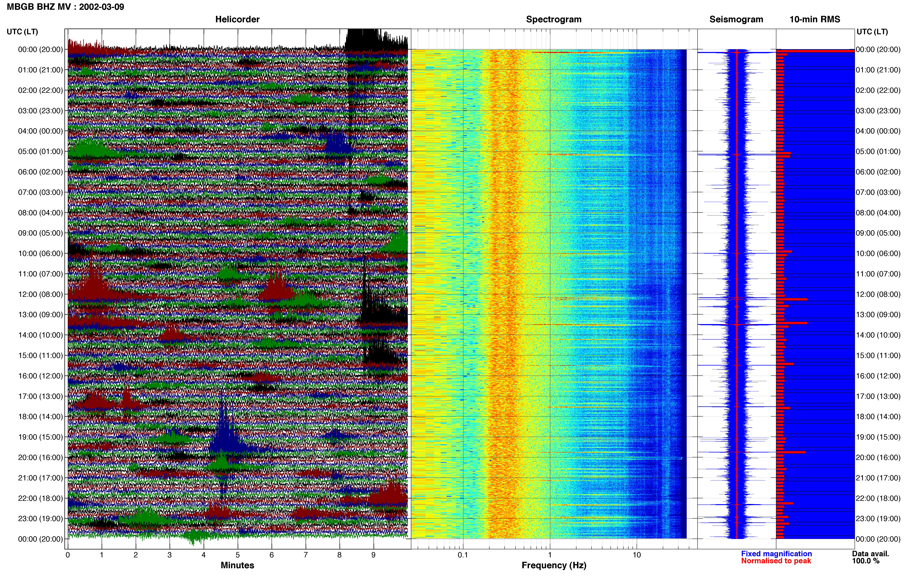
Task: Click left time label 09:00 (05:00)
Action: (x=41, y=233)
